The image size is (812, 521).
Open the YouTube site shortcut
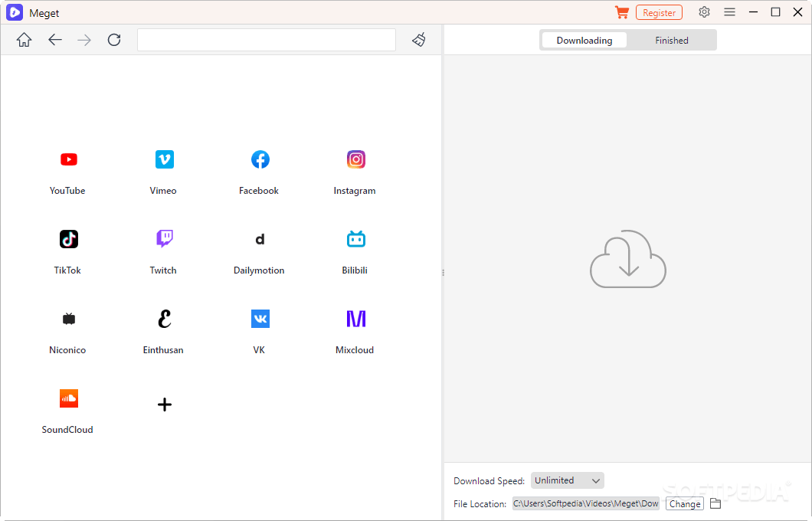coord(68,159)
